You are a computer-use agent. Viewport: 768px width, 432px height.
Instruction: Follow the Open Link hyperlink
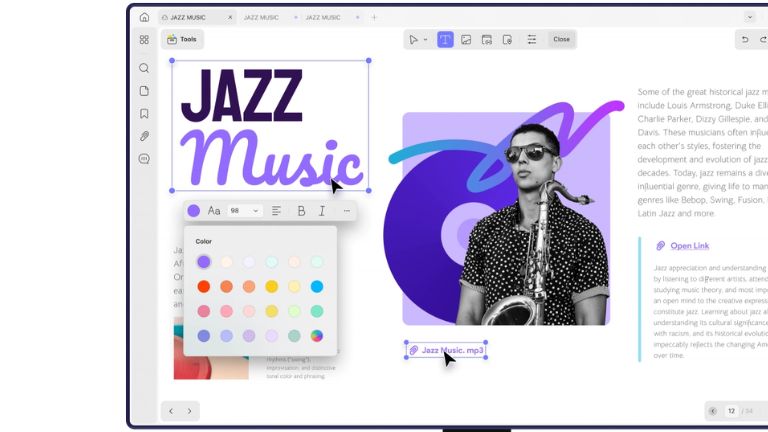click(x=690, y=245)
